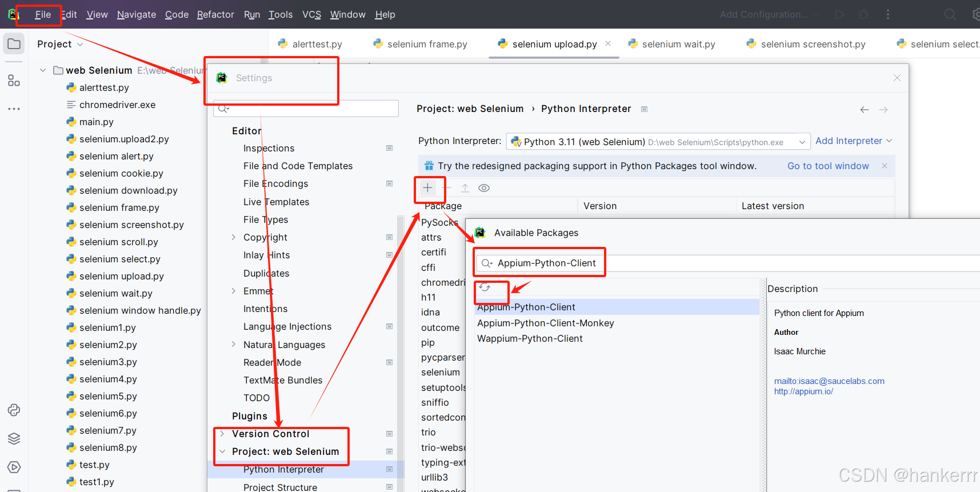Click the upgrade package arrow icon
This screenshot has width=980, height=492.
[x=465, y=188]
